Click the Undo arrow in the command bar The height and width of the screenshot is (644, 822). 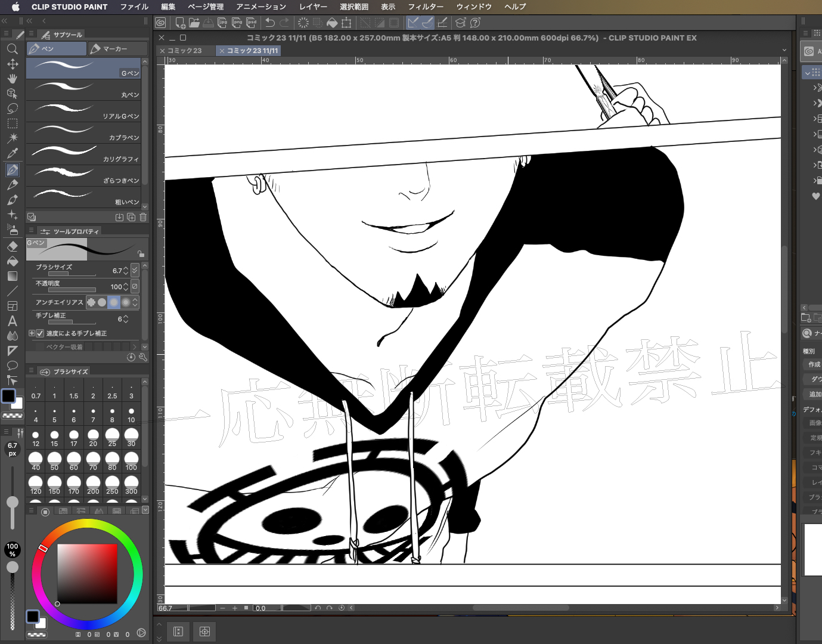click(x=270, y=23)
